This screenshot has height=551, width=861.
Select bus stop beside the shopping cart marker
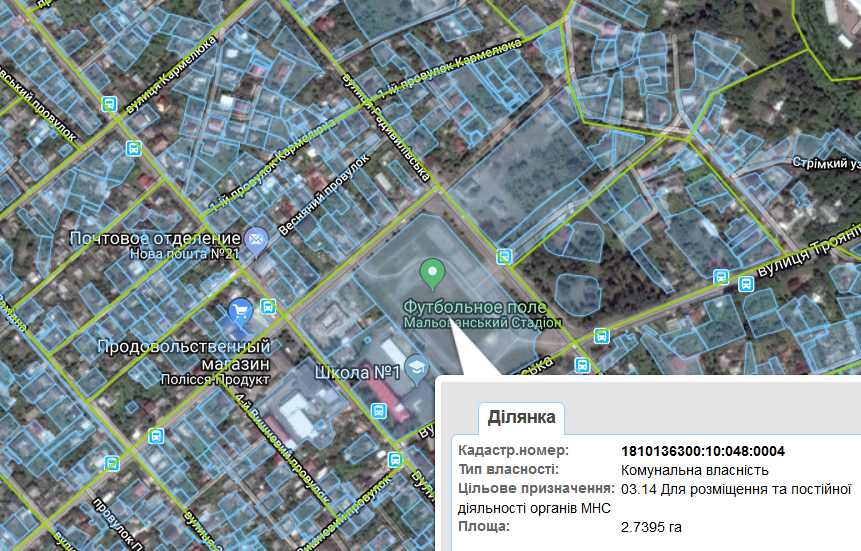point(268,306)
